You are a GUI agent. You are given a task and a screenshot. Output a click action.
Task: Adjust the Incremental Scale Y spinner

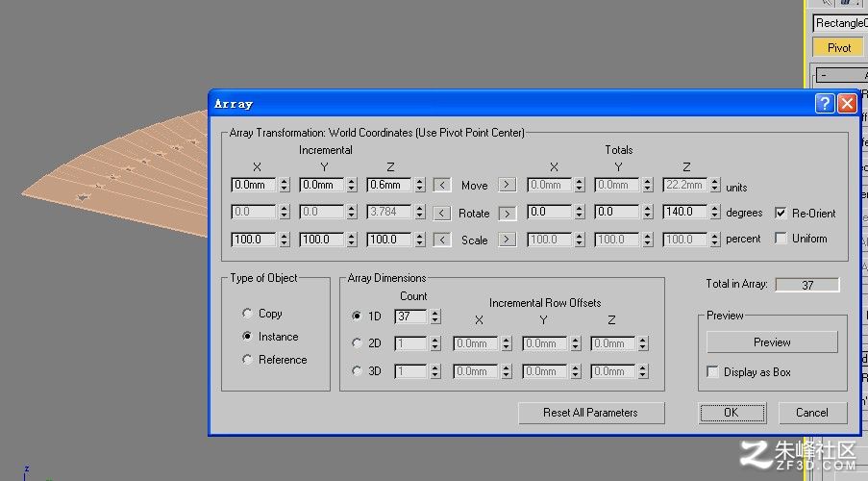[352, 240]
